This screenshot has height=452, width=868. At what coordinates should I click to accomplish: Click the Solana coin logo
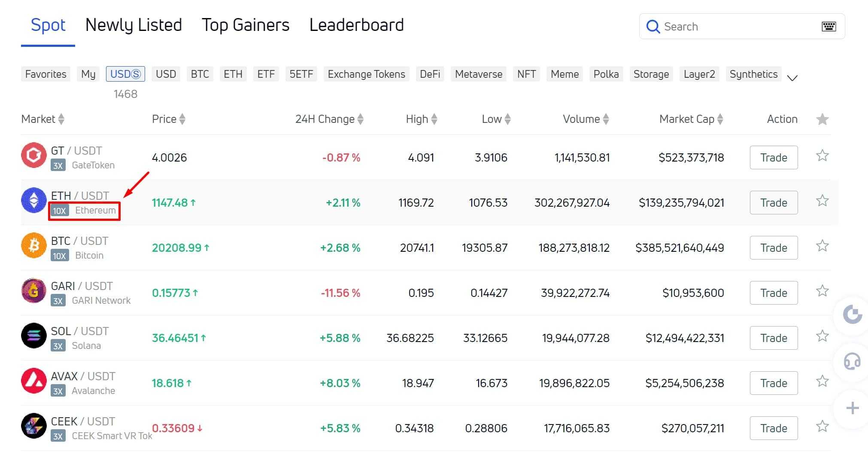[x=33, y=336]
